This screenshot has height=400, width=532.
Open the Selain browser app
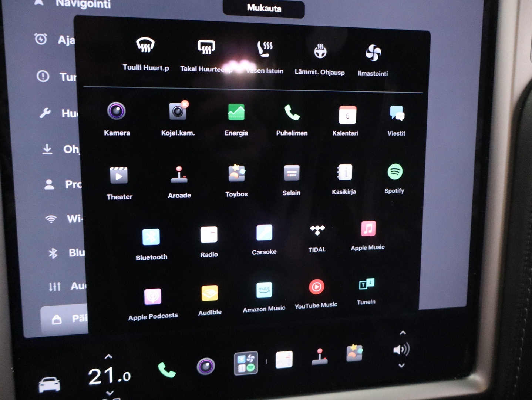tap(292, 180)
